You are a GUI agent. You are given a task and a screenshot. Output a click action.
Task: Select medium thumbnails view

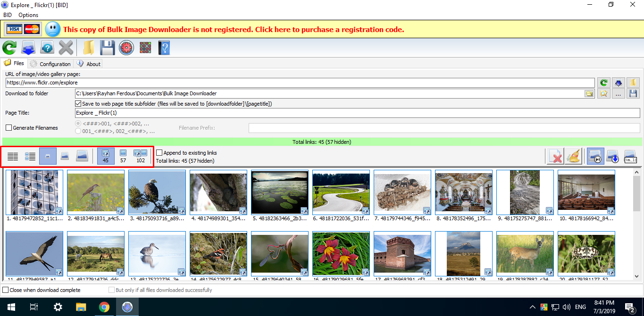(65, 156)
